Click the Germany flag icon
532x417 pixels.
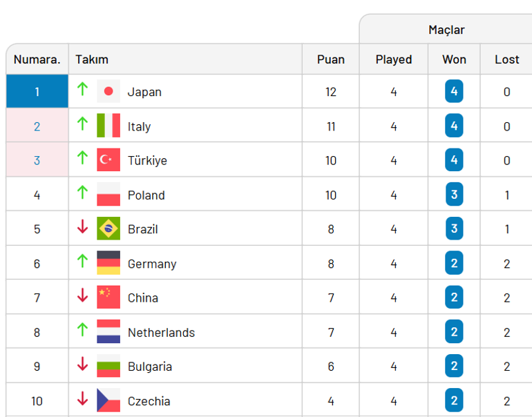point(108,263)
